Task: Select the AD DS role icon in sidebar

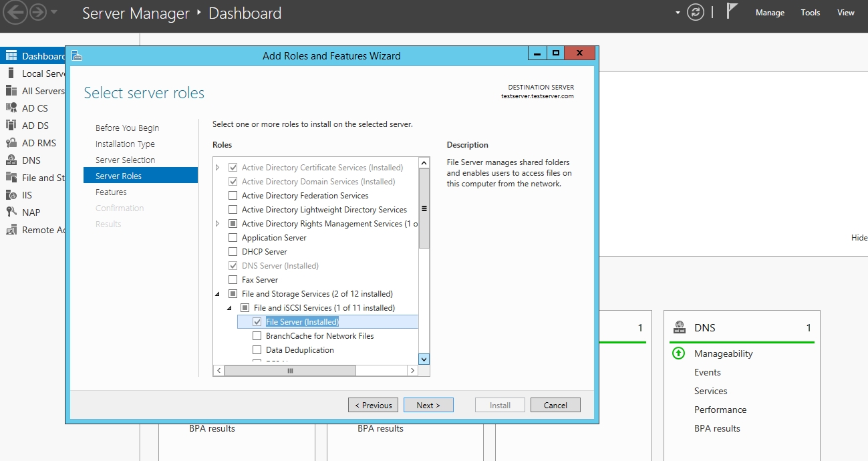Action: click(11, 126)
